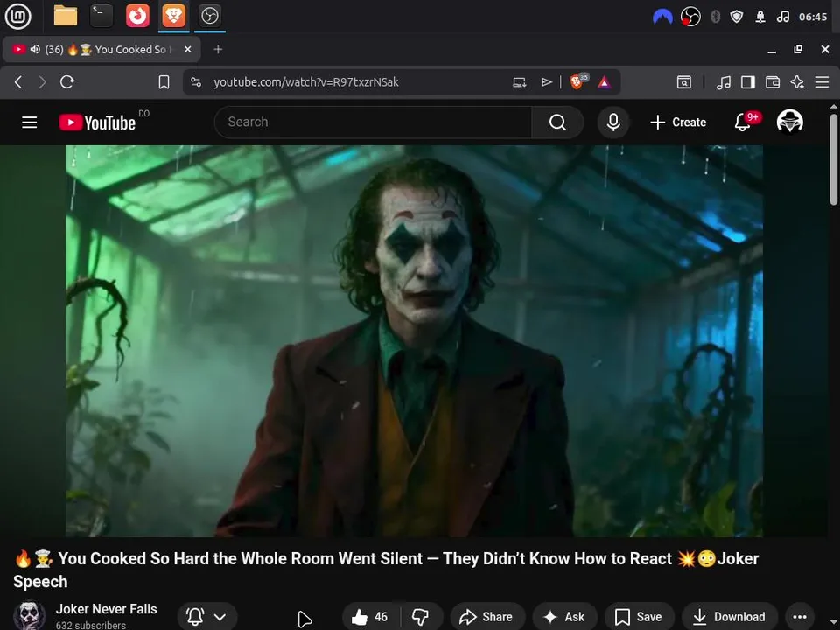
Task: Click the blue VPN tray icon
Action: click(x=662, y=17)
